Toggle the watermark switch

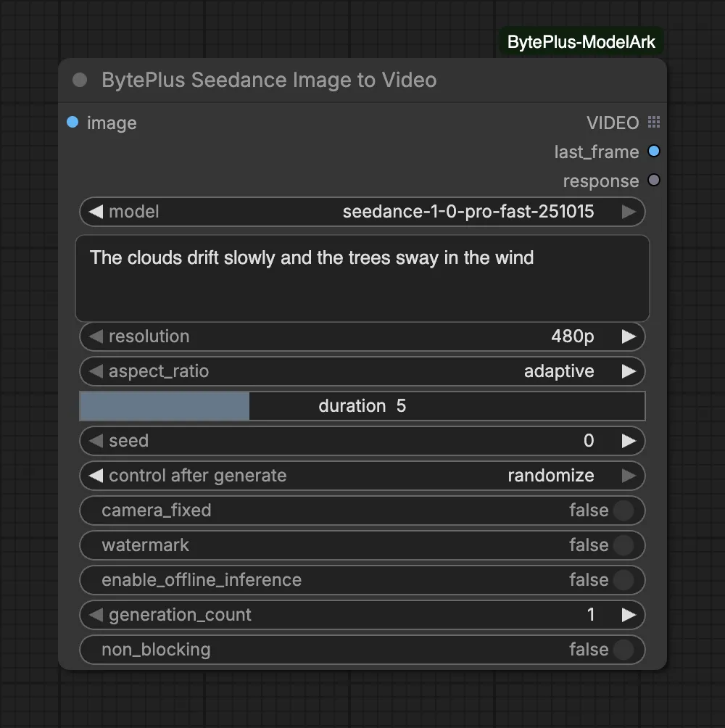point(623,545)
